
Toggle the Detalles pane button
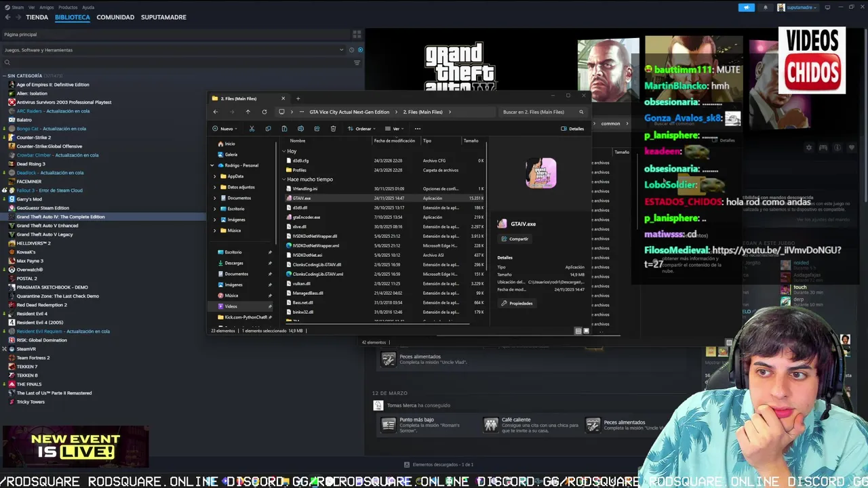pyautogui.click(x=572, y=129)
